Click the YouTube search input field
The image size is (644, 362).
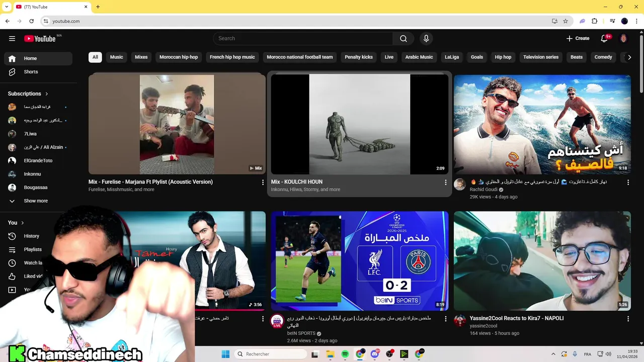[303, 38]
